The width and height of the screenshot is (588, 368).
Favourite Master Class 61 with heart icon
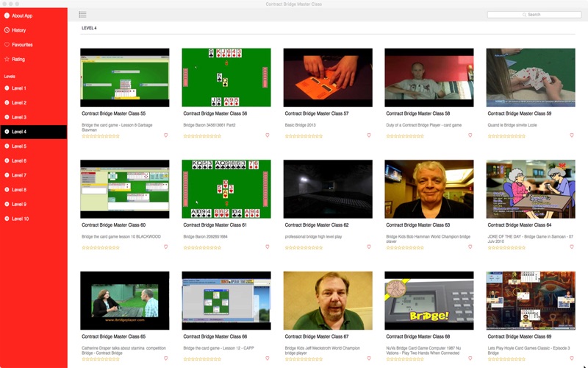click(268, 247)
